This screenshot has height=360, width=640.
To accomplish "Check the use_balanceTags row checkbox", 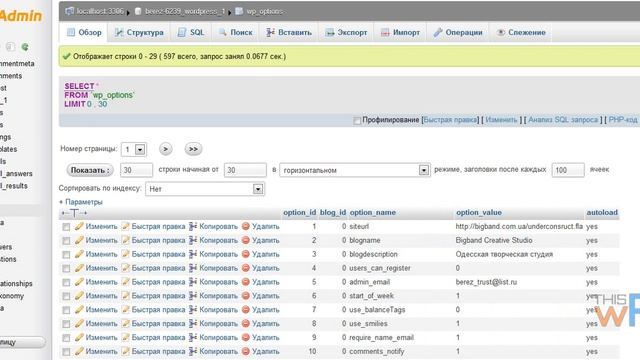I will pyautogui.click(x=66, y=310).
